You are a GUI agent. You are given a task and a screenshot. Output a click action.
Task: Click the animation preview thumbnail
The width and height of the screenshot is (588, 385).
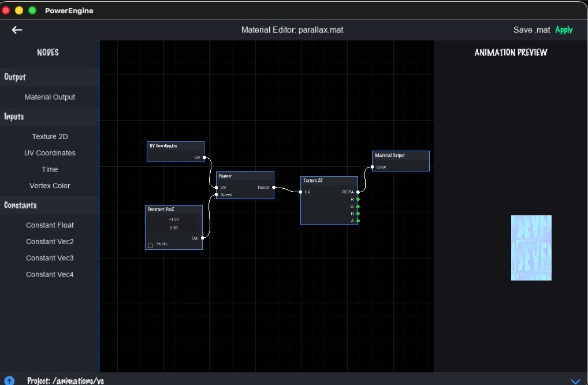click(531, 248)
